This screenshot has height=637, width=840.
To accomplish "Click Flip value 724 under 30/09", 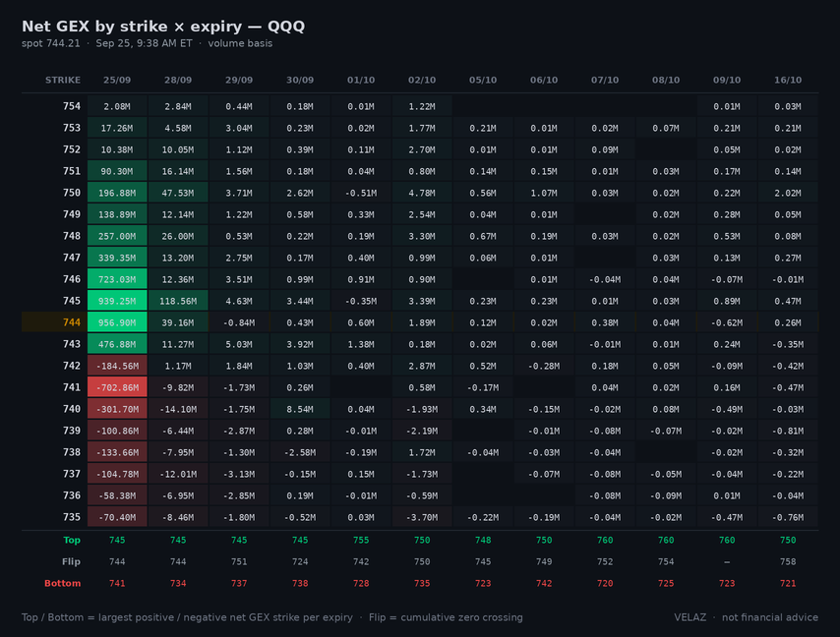I will tap(300, 561).
